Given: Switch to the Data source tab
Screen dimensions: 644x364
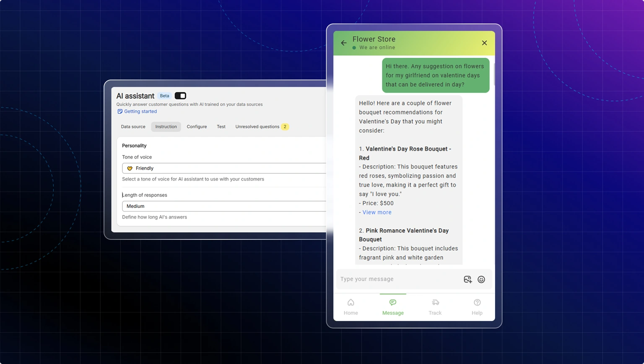Looking at the screenshot, I should (133, 127).
